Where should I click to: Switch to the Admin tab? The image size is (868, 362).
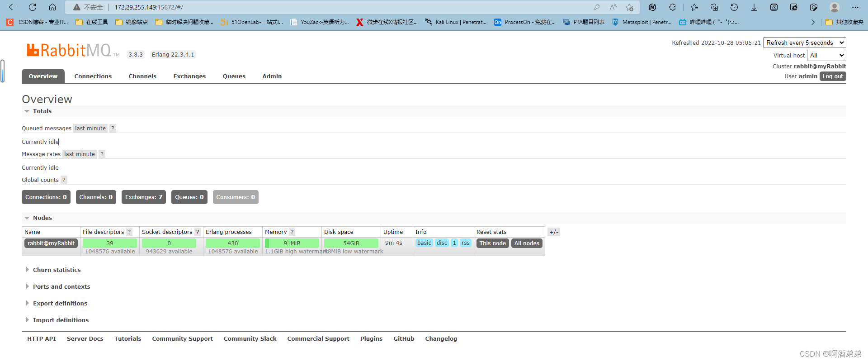coord(272,76)
